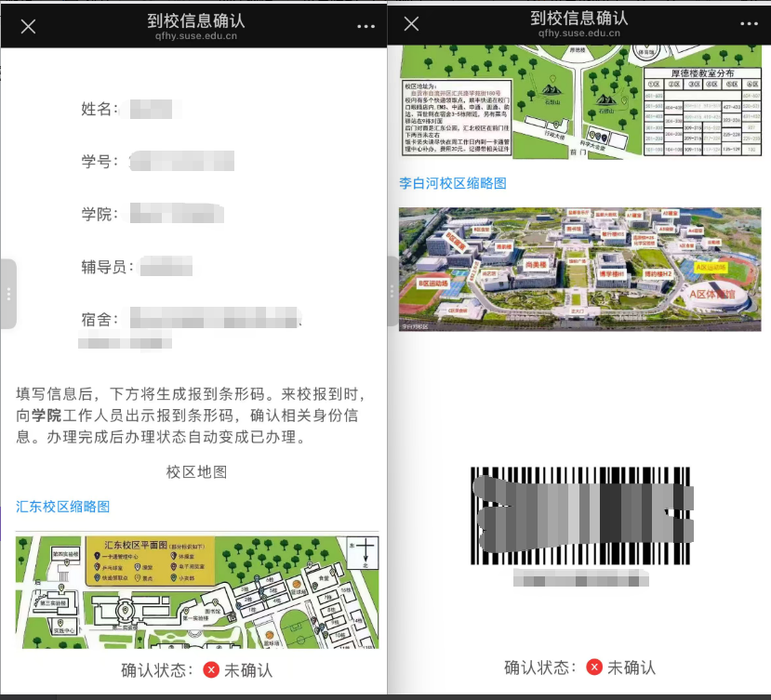Select the 学院 field value
The height and width of the screenshot is (700, 771).
tap(177, 214)
